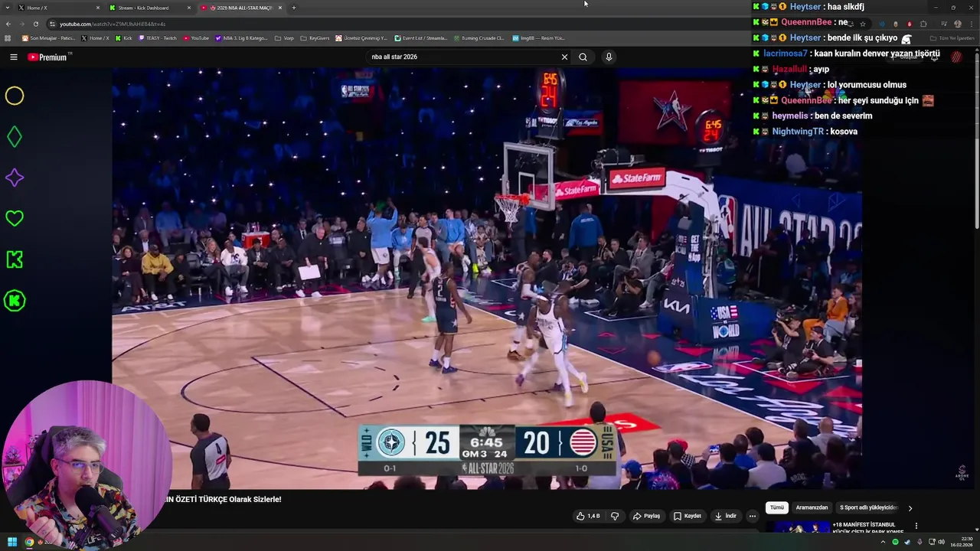Image resolution: width=980 pixels, height=551 pixels.
Task: Open the YouTube hamburger guide menu
Action: pyautogui.click(x=13, y=57)
